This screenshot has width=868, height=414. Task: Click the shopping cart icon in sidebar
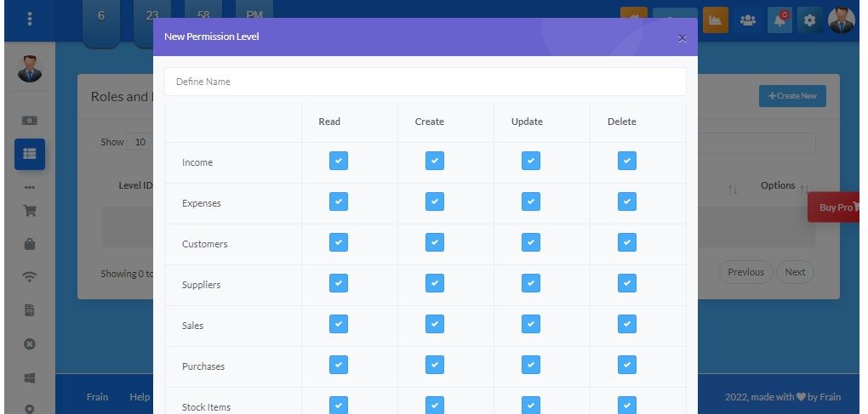[x=30, y=211]
